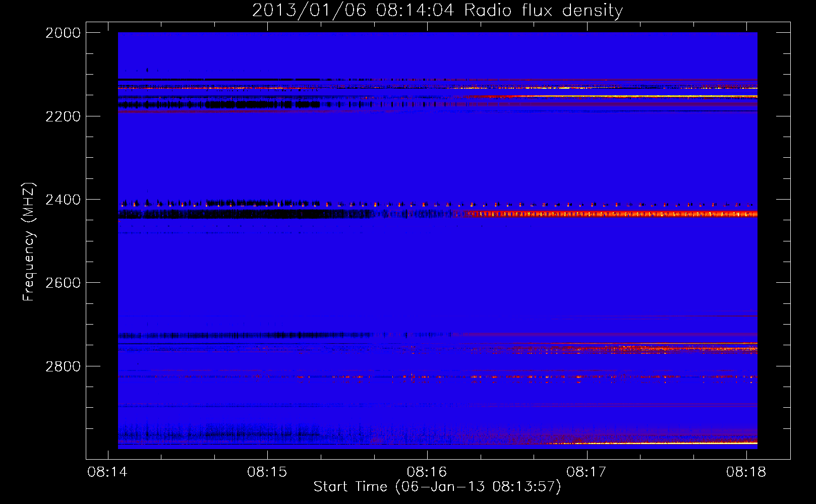Select the 2600 frequency tick label
The width and height of the screenshot is (816, 504).
[x=63, y=283]
